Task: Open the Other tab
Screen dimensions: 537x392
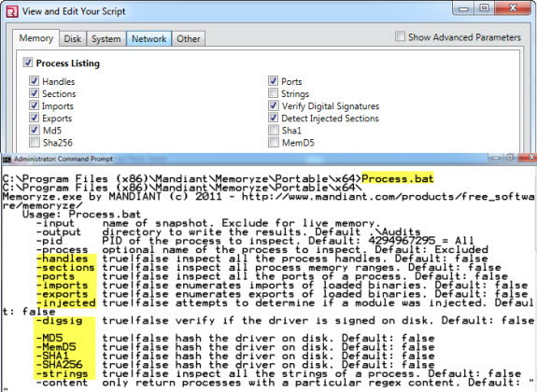Action: coord(189,38)
